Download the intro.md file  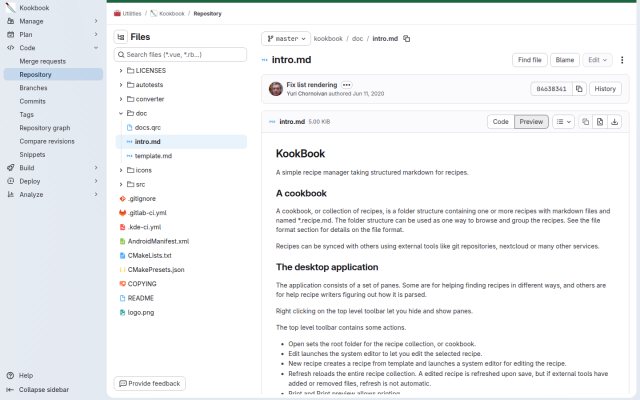(x=614, y=122)
